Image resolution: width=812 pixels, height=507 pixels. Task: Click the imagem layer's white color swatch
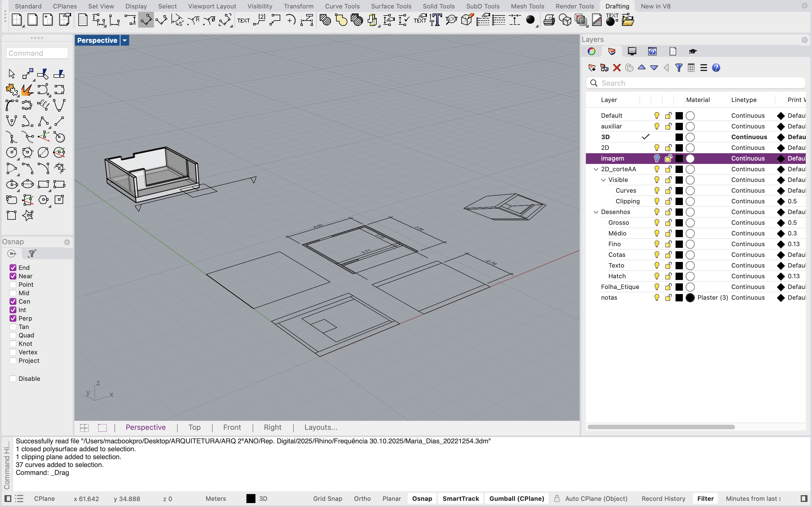pyautogui.click(x=690, y=158)
